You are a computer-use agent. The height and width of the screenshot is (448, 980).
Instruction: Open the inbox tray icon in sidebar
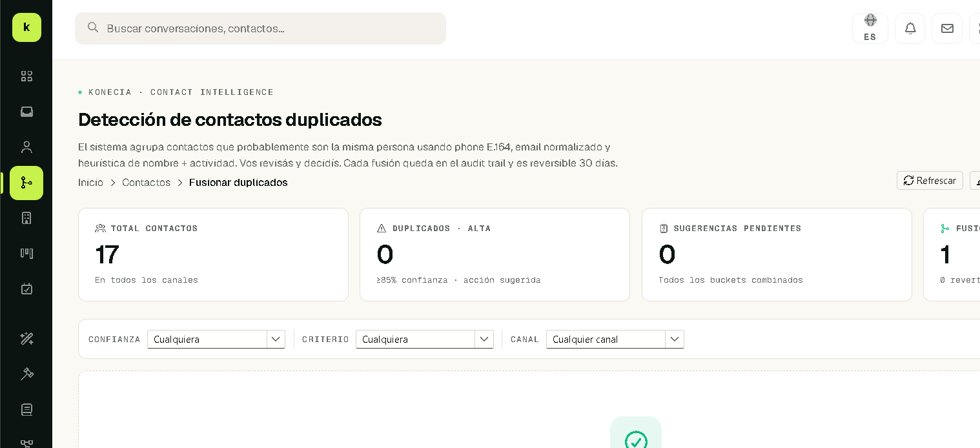(26, 112)
